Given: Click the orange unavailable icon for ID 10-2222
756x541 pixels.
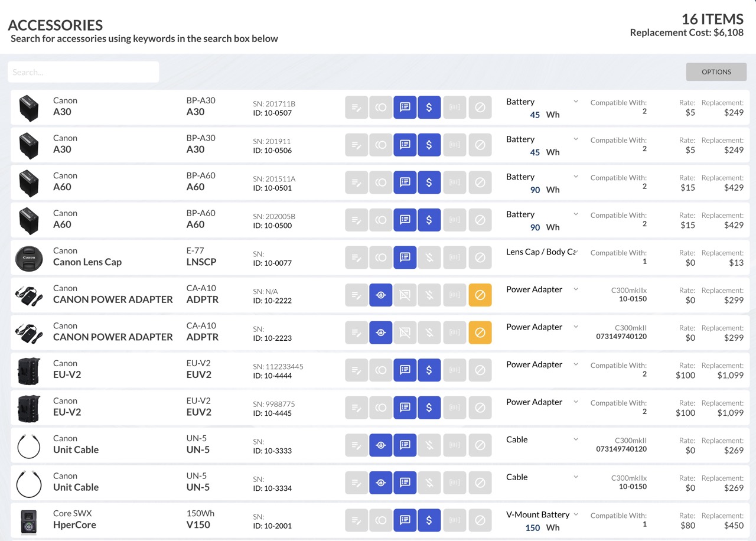Looking at the screenshot, I should [x=480, y=295].
